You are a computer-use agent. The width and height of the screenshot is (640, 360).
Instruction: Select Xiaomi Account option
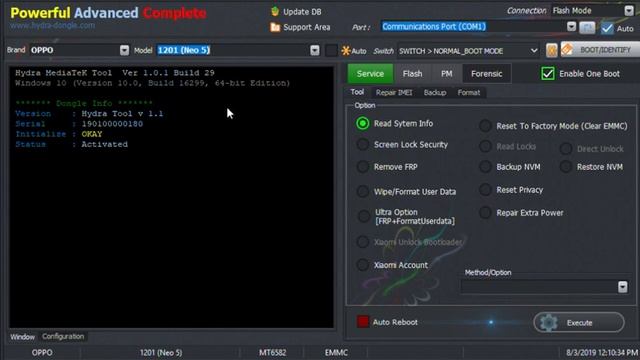pyautogui.click(x=362, y=265)
